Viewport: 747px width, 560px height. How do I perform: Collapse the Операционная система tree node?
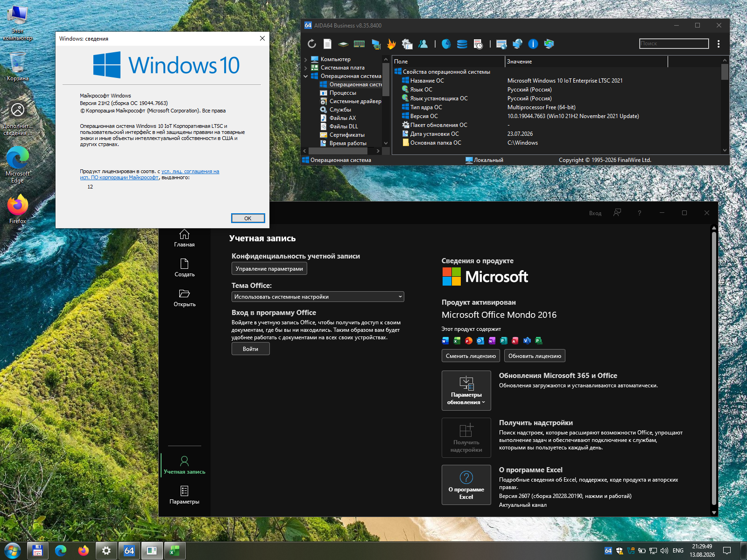(x=306, y=76)
